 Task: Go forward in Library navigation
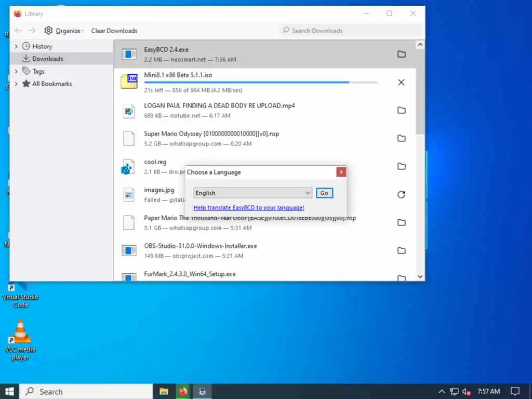click(32, 31)
